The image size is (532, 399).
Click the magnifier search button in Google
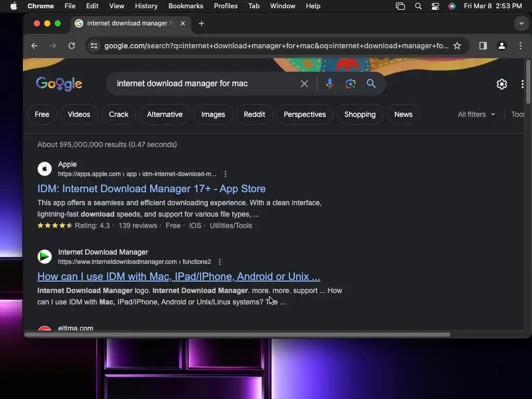(x=371, y=84)
